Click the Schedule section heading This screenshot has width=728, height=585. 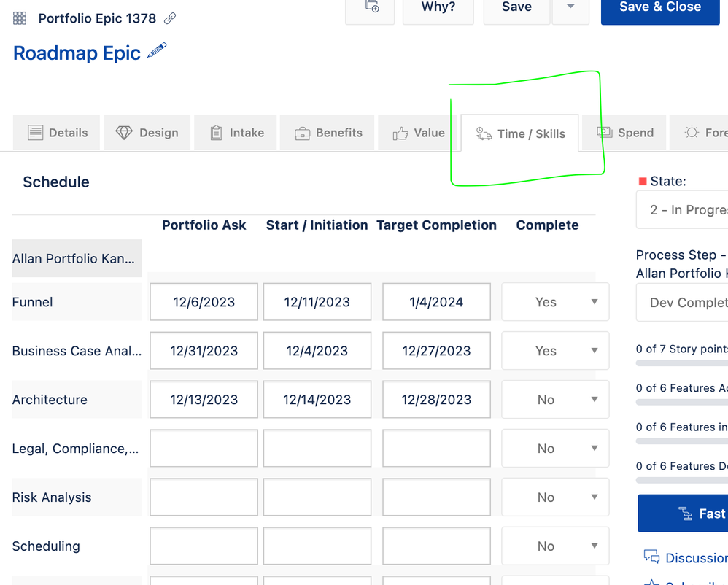[x=55, y=182]
